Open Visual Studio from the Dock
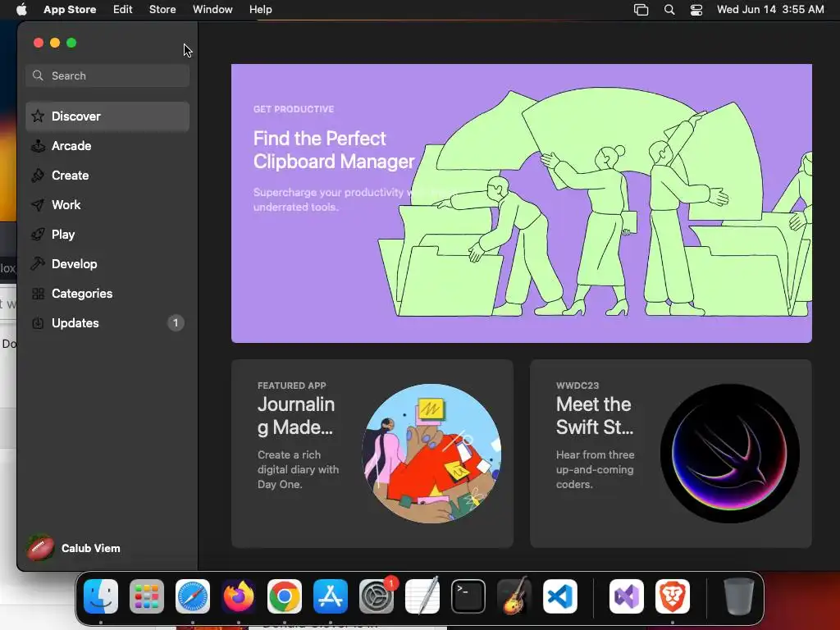Image resolution: width=840 pixels, height=630 pixels. 627,596
